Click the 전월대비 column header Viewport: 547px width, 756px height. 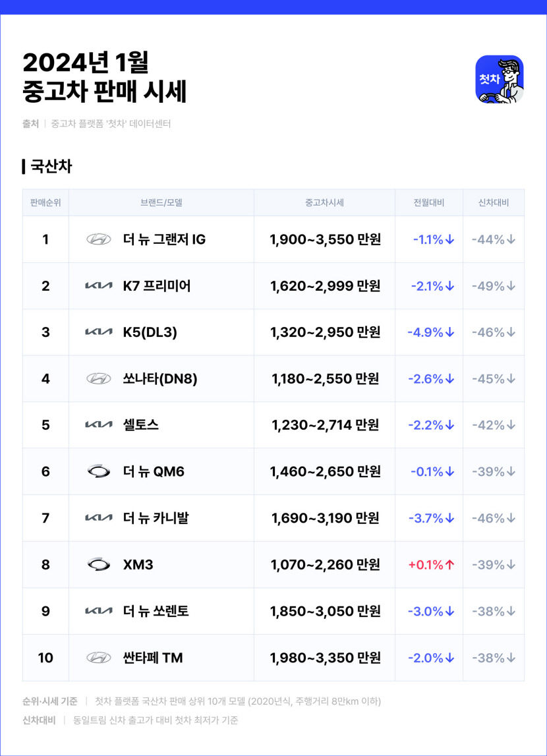[429, 203]
